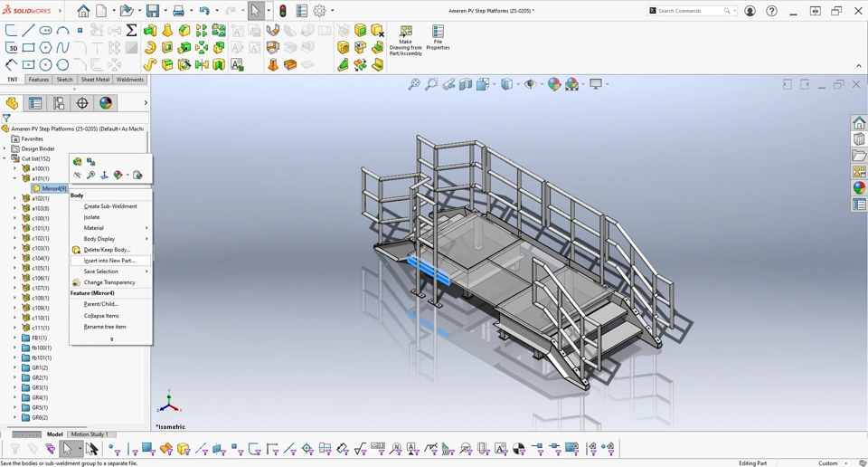Click in the Search Commands field
This screenshot has height=467, width=868.
(692, 11)
